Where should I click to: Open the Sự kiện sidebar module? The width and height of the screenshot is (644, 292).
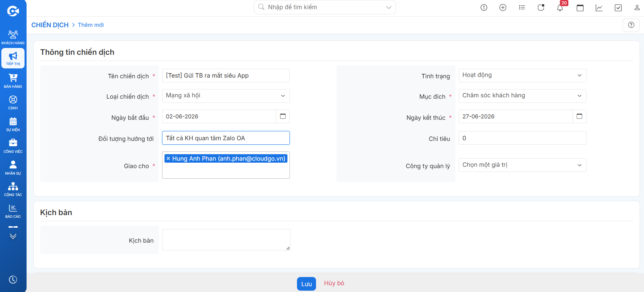13,124
